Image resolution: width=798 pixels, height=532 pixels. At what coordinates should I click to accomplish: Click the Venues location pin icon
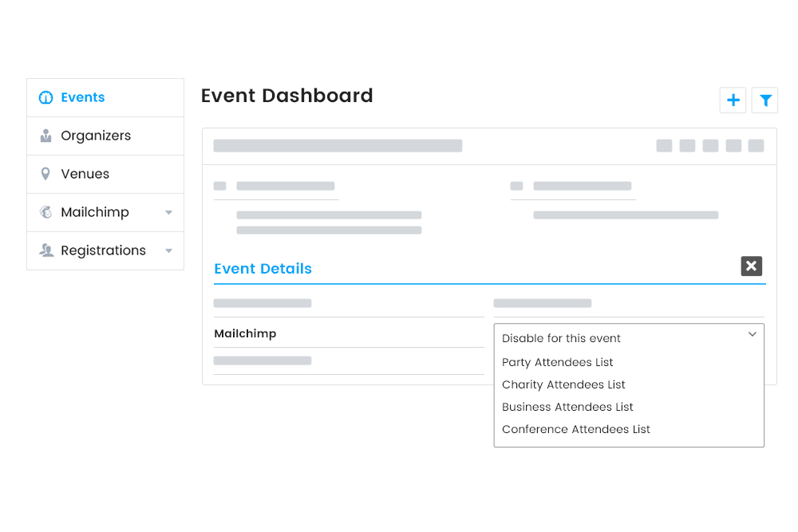(45, 174)
